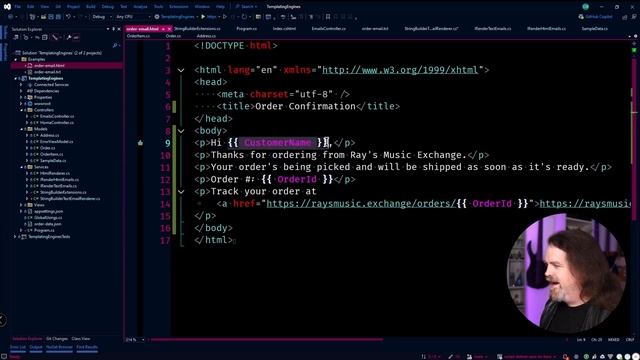Open the Extensions menu
640x360 pixels.
179,7
